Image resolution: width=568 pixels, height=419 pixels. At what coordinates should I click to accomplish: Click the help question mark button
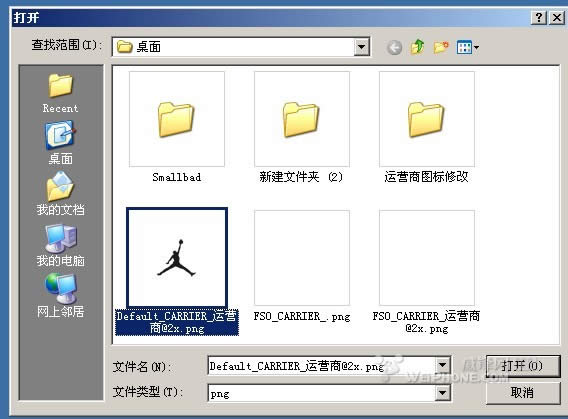point(539,17)
